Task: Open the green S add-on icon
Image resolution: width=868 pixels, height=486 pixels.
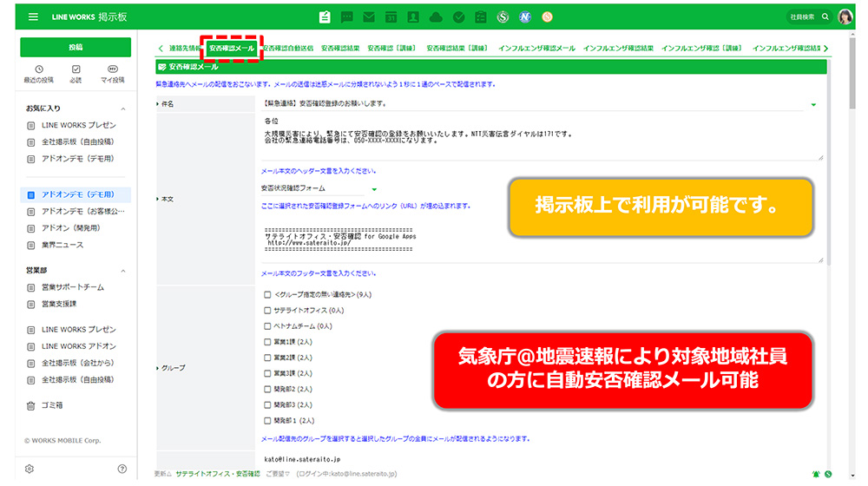Action: point(503,17)
